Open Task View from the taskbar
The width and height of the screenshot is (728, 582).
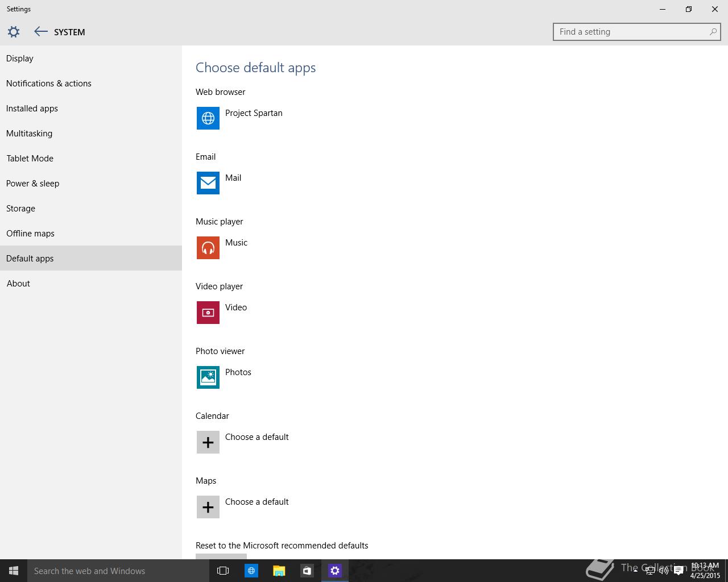coord(223,571)
